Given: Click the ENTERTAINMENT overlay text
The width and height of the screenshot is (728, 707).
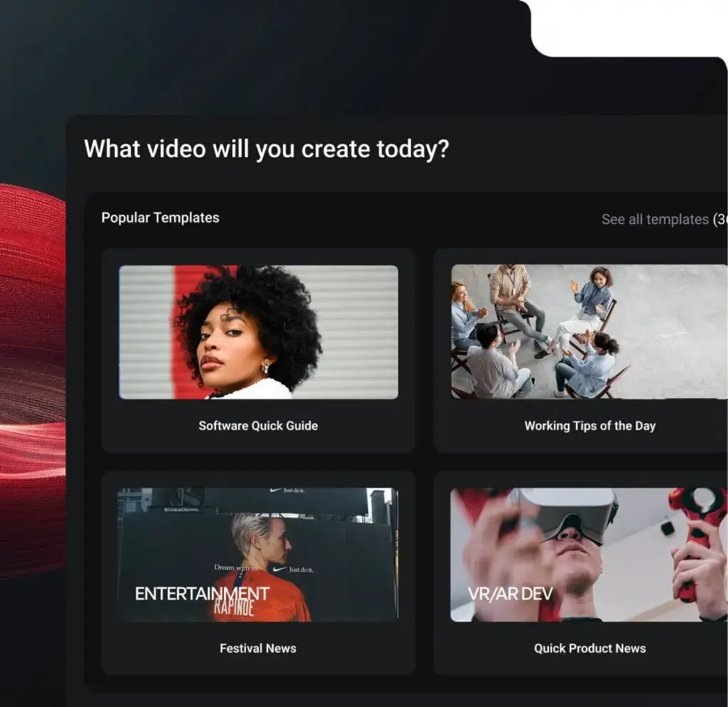Looking at the screenshot, I should pos(202,594).
